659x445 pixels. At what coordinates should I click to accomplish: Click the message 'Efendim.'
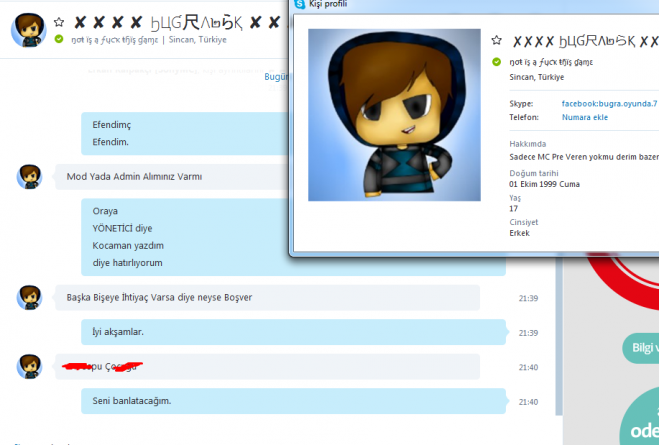pos(111,142)
